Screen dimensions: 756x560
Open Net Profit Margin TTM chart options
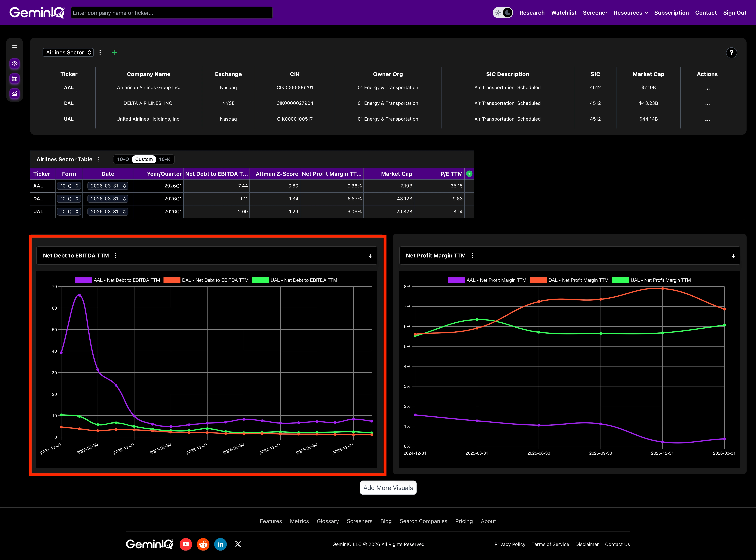(472, 256)
